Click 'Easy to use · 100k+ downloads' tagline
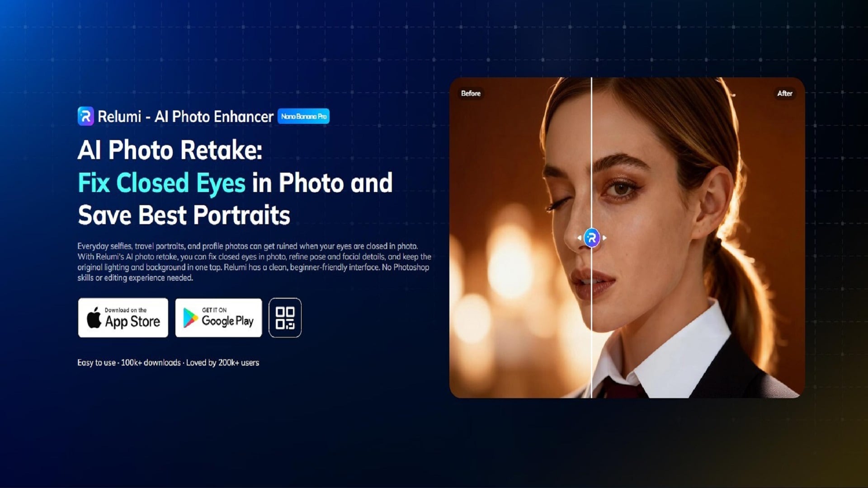The image size is (868, 488). (x=168, y=362)
